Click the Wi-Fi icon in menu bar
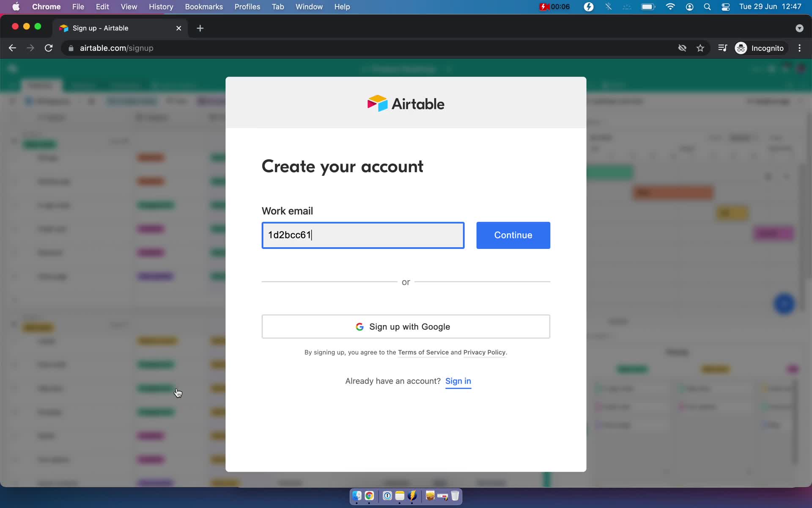 [x=670, y=6]
